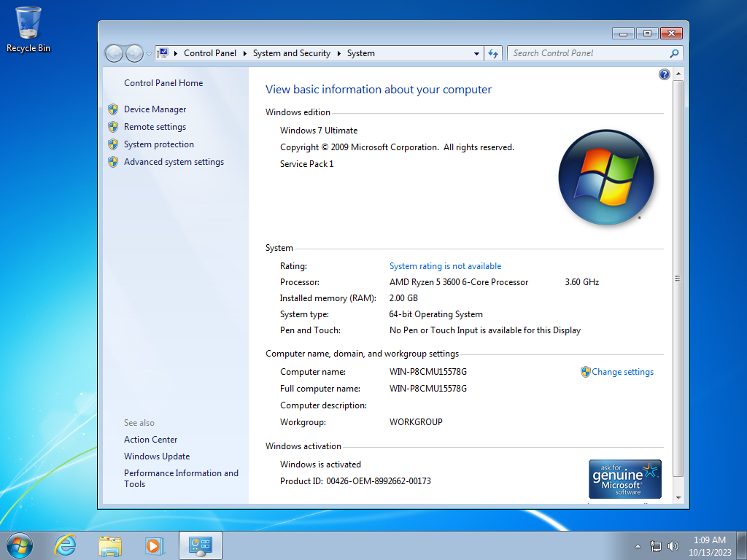Open Remote settings link

(155, 127)
